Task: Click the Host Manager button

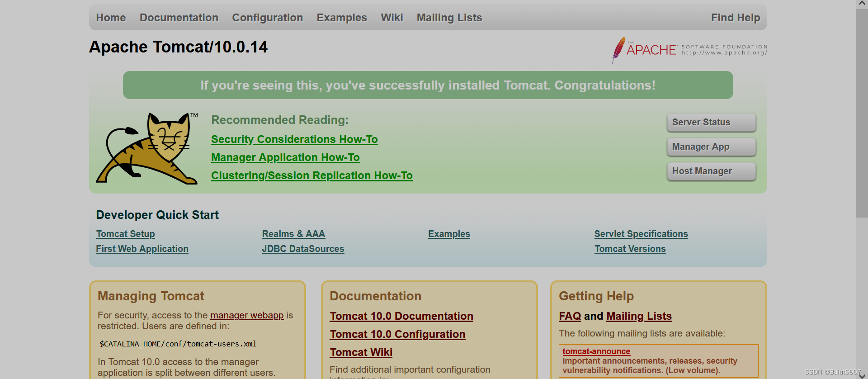Action: 712,171
